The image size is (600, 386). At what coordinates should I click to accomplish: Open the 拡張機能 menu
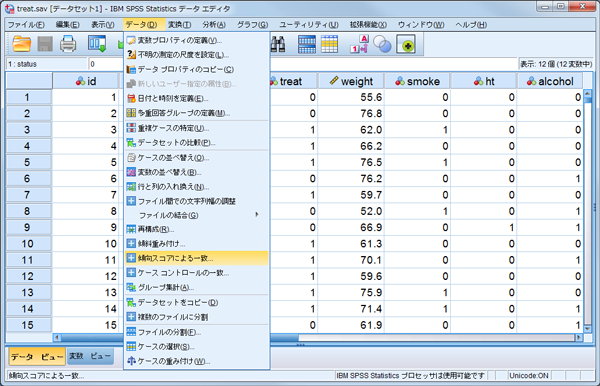click(368, 25)
